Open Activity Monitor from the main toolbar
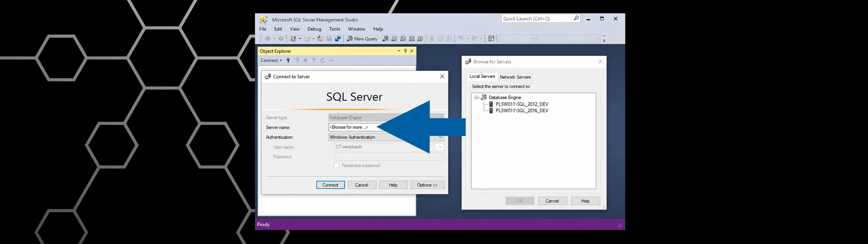 (x=491, y=39)
